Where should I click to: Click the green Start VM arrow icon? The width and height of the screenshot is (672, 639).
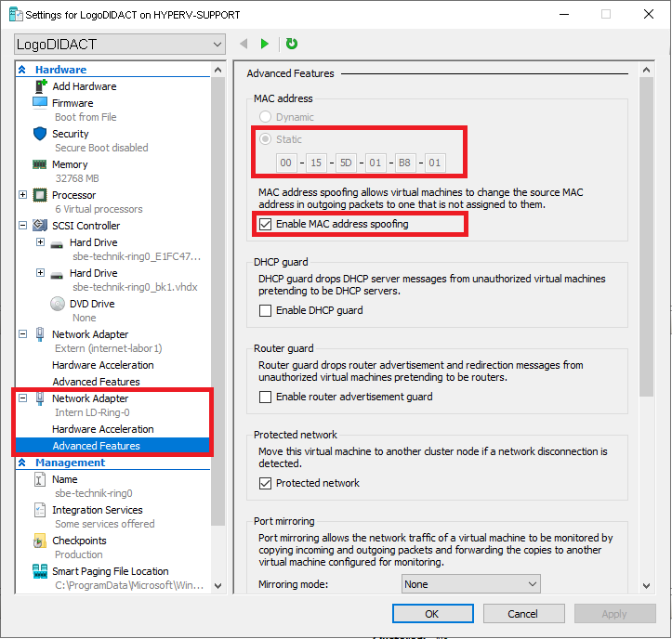(x=264, y=44)
